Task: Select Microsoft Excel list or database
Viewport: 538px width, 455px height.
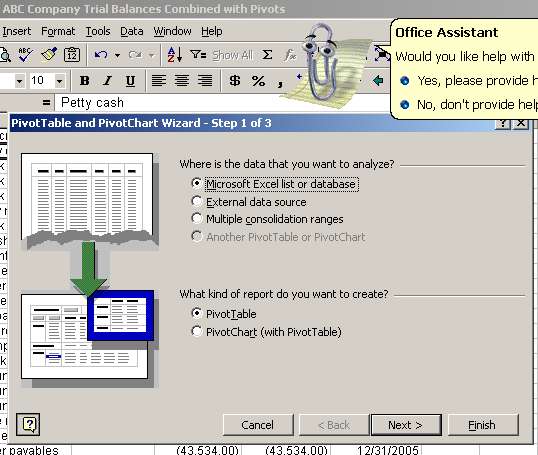Action: coord(275,184)
